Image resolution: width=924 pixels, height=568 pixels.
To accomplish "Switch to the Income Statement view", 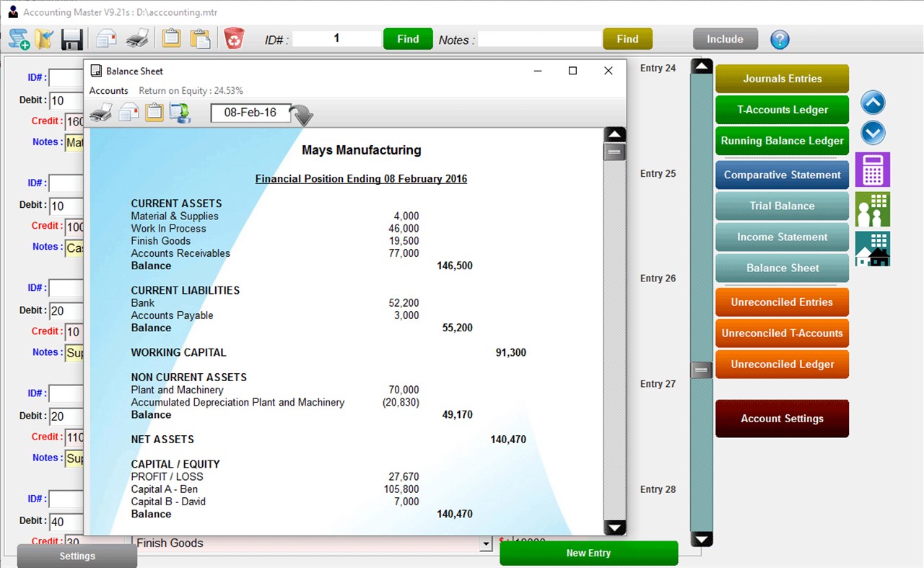I will click(782, 237).
